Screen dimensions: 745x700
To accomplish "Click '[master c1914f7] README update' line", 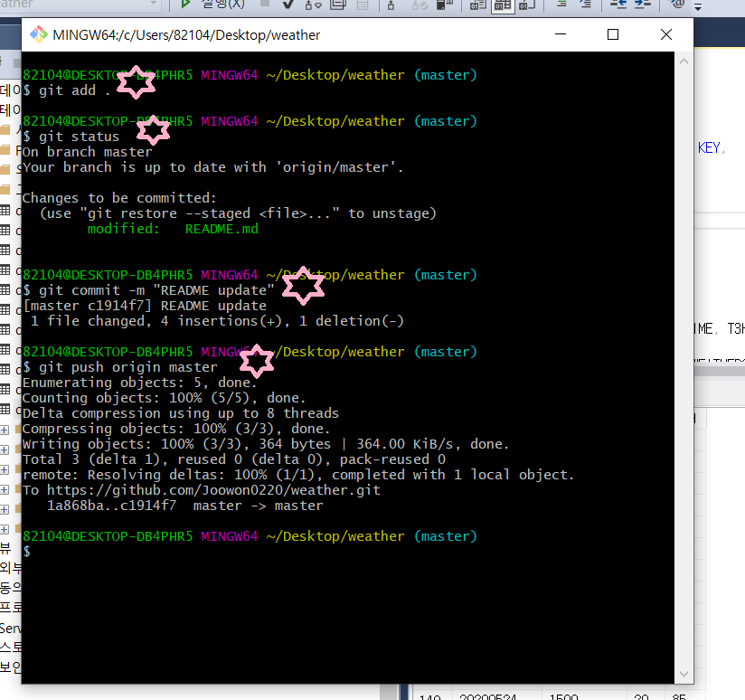I will click(x=145, y=306).
